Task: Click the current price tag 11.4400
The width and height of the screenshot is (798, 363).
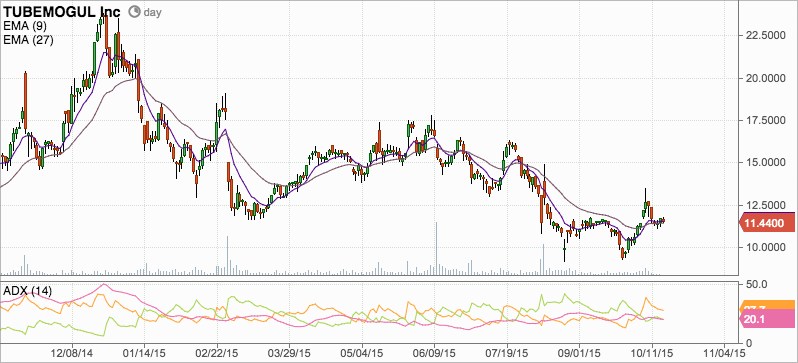Action: point(768,223)
